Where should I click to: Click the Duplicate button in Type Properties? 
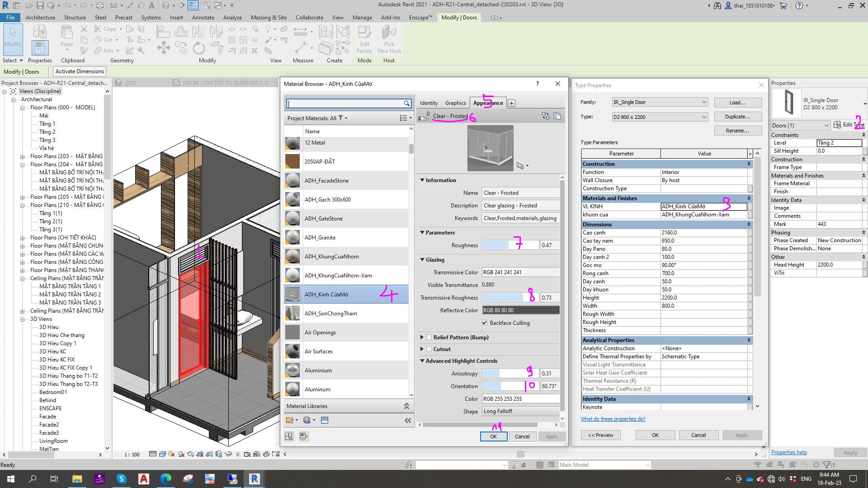tap(737, 116)
